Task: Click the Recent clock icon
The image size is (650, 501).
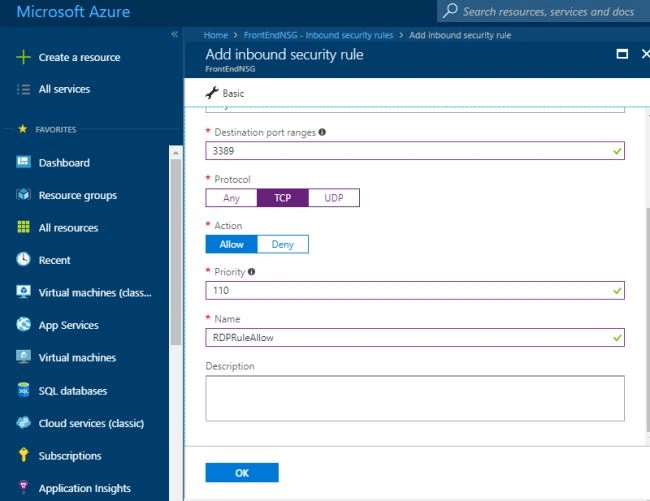Action: [x=23, y=259]
